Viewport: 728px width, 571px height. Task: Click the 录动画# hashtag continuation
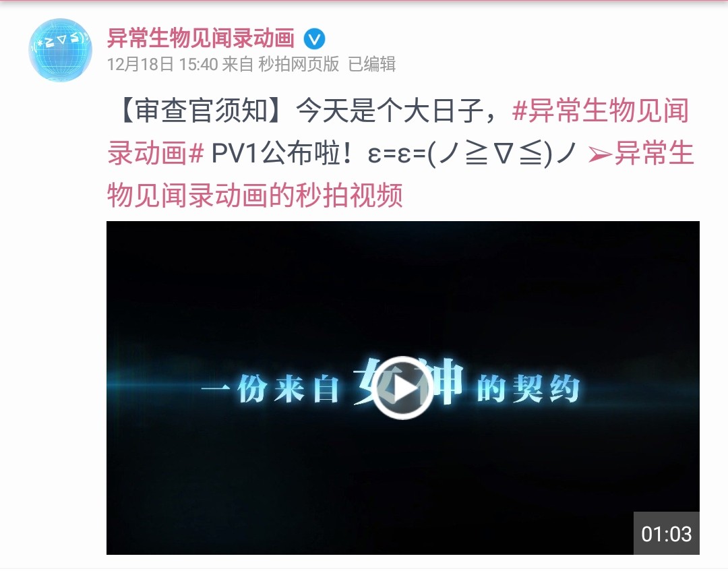156,153
